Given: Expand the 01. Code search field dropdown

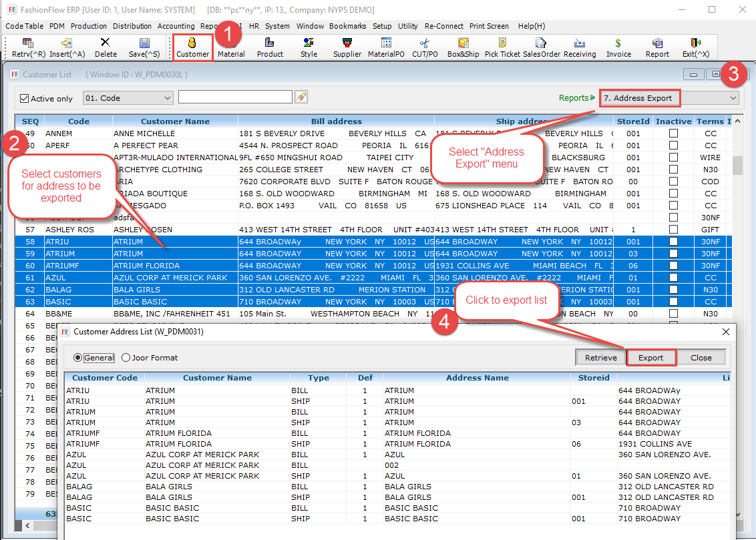Looking at the screenshot, I should [167, 98].
